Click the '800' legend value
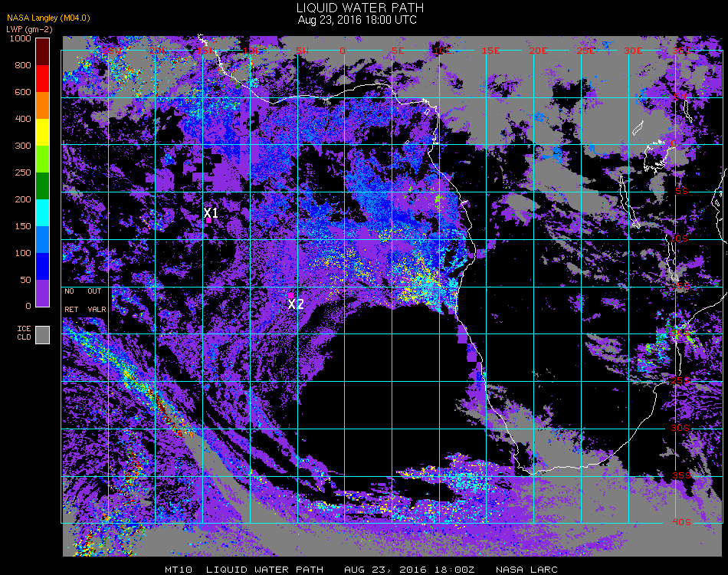Screen dimensions: 728x575 (23, 65)
